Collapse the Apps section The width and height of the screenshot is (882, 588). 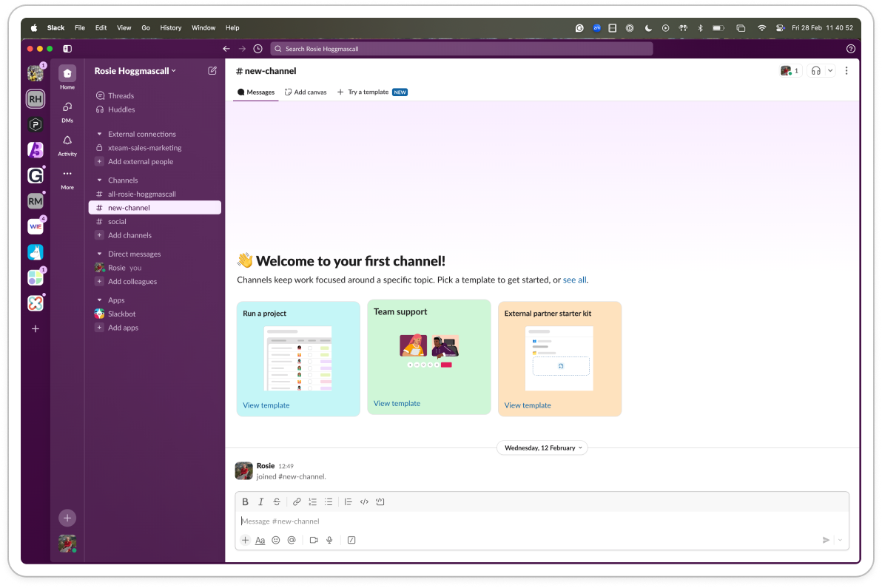[x=100, y=300]
